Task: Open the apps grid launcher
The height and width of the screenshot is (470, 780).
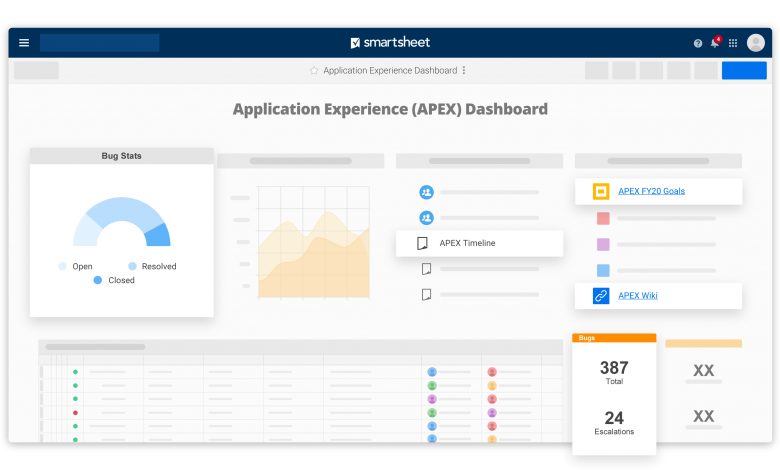Action: click(x=733, y=43)
